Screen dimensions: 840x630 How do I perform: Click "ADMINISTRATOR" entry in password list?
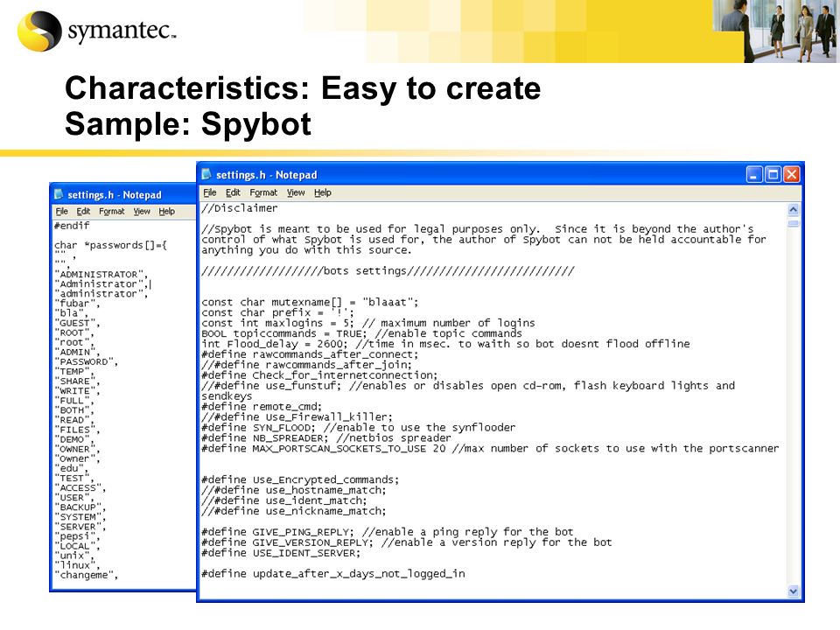click(x=101, y=274)
